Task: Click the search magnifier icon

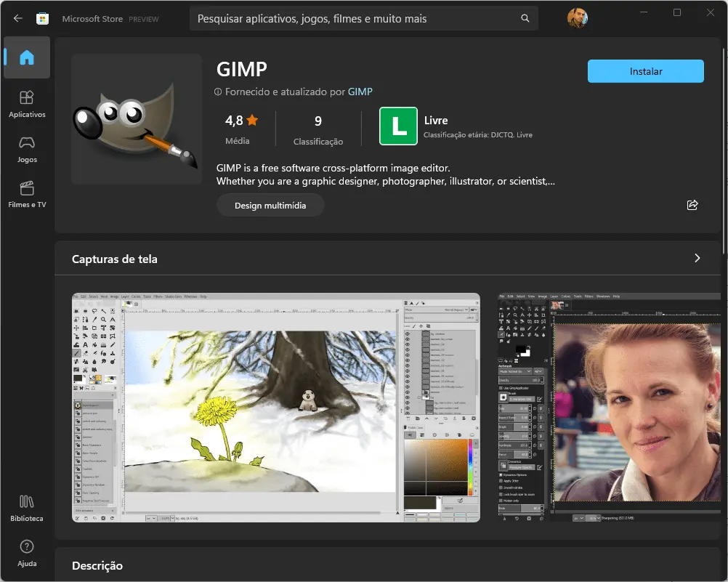Action: (525, 18)
